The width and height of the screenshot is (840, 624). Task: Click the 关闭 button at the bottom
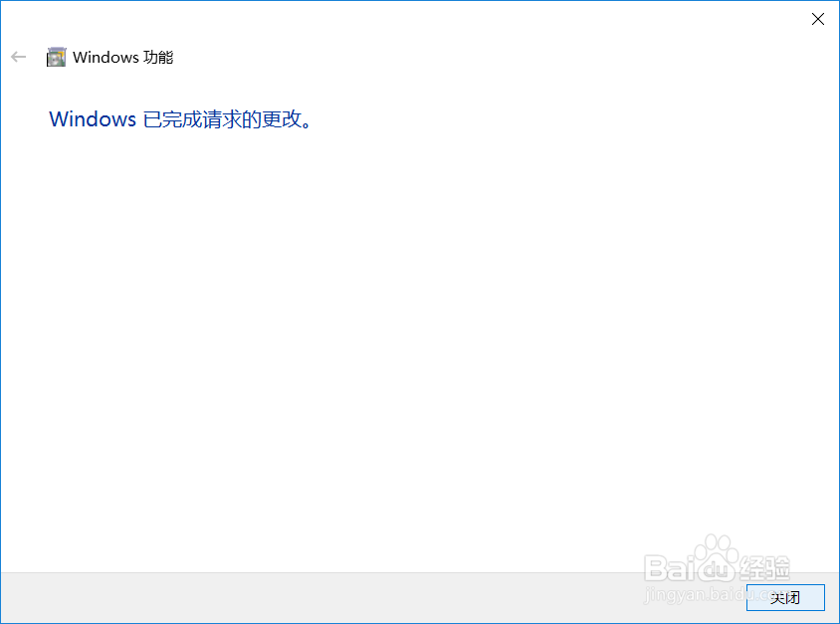point(785,597)
